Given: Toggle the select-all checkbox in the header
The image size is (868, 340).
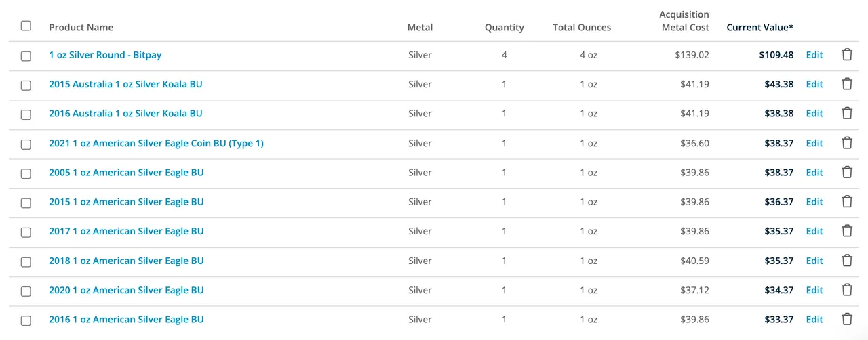Looking at the screenshot, I should click(26, 26).
